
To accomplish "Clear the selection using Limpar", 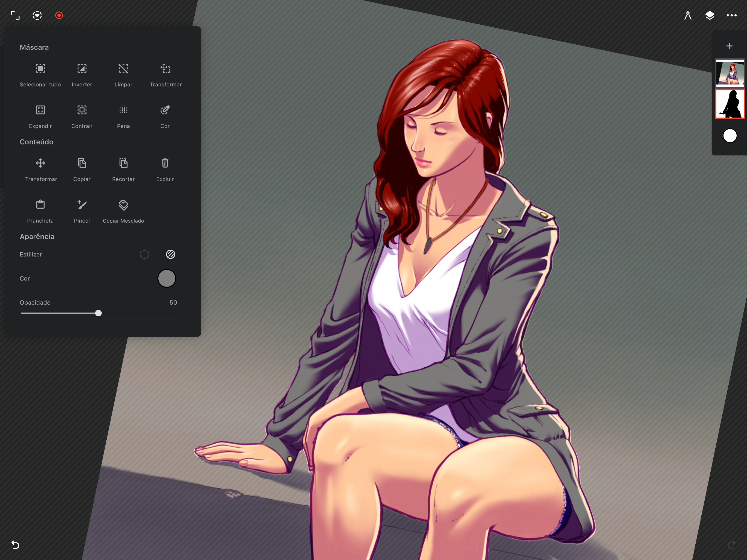I will 123,69.
